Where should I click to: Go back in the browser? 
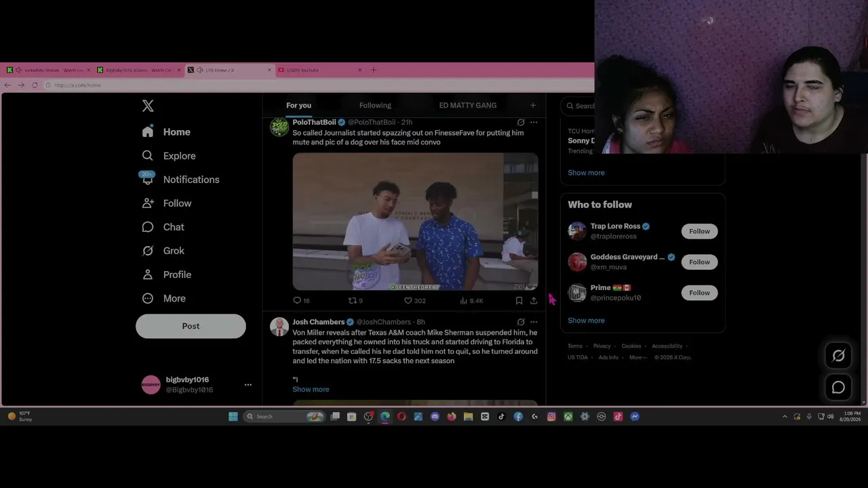[7, 85]
